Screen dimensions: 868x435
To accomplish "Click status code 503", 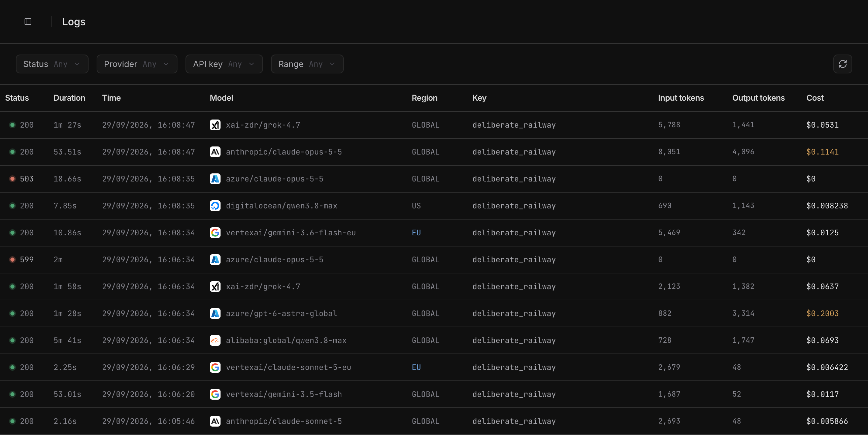I will coord(27,179).
